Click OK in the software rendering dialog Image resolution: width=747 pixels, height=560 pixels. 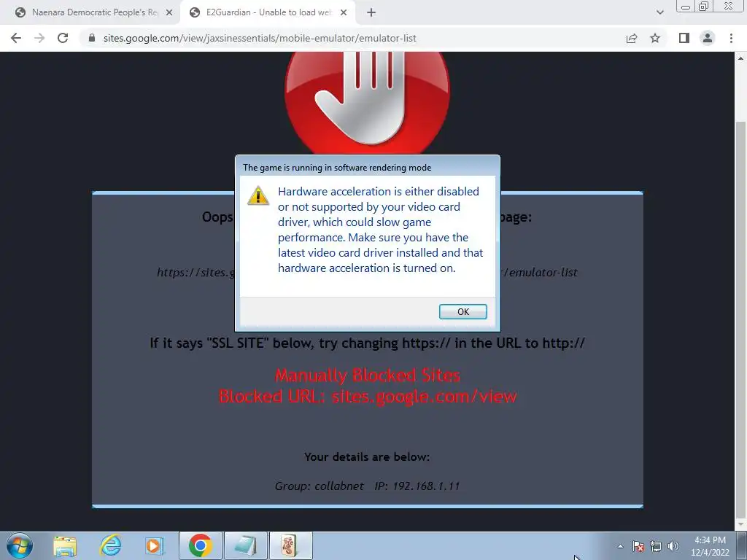(462, 311)
